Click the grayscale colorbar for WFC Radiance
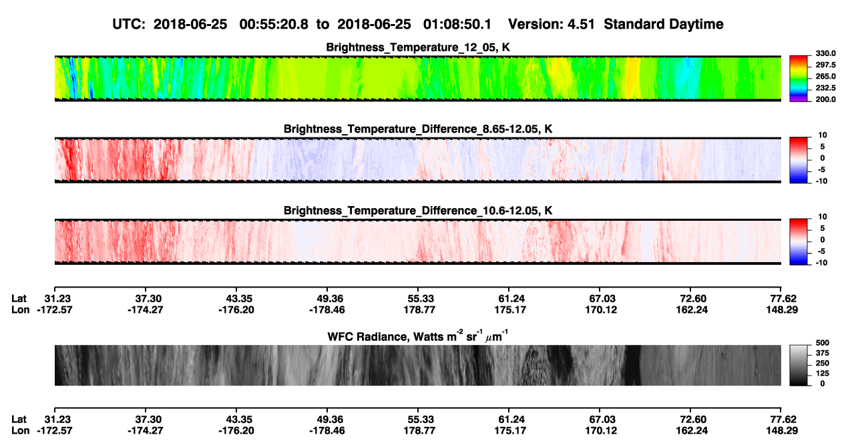Screen dimensions: 868x445 [x=799, y=366]
